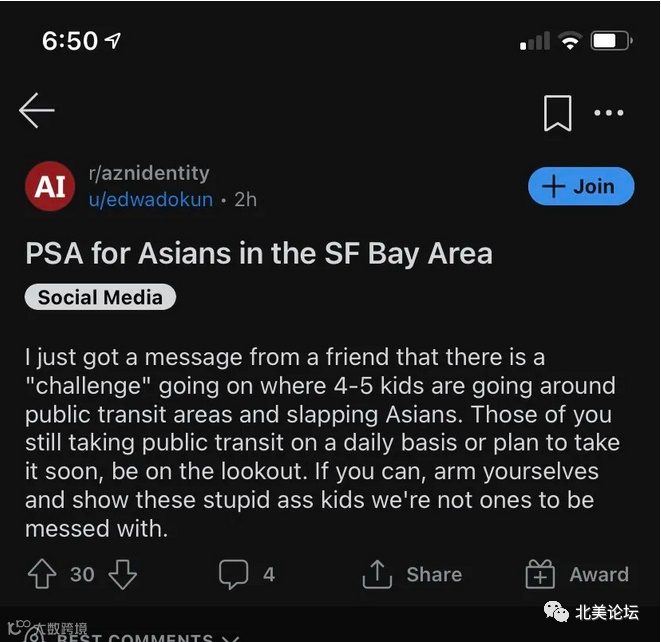Tap the battery indicator in status bar

coord(611,41)
